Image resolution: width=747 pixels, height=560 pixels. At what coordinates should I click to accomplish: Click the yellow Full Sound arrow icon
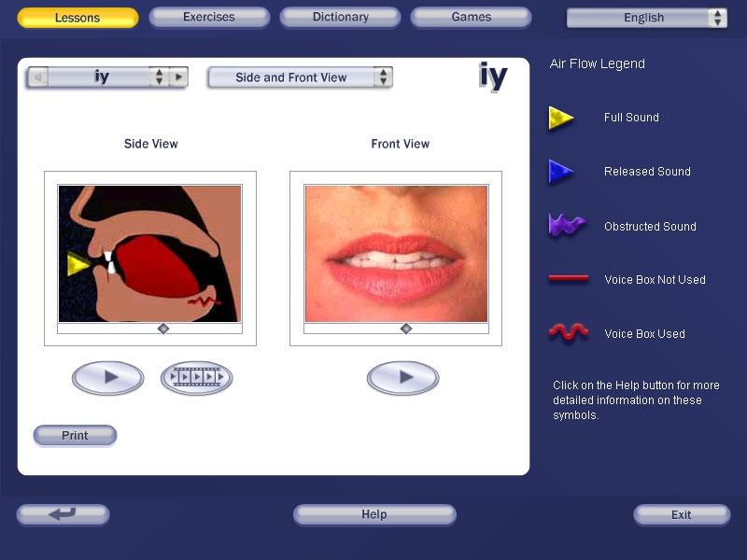[560, 118]
